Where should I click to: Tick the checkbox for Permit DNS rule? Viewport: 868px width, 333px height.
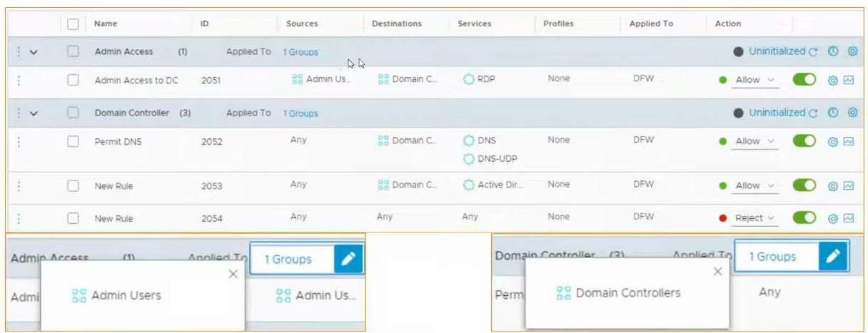[73, 141]
